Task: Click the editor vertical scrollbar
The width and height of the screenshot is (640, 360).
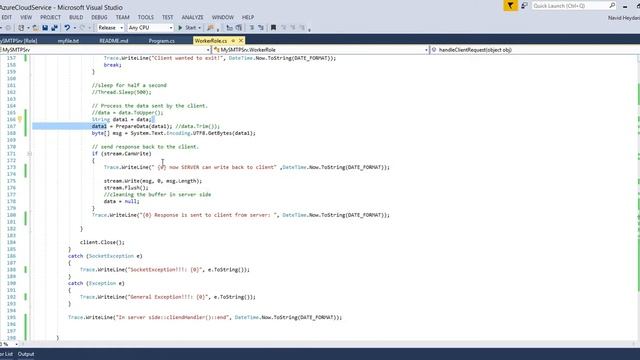Action: click(637, 198)
